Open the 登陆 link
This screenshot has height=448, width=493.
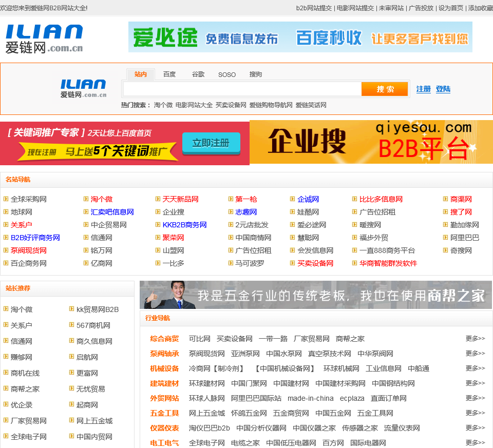(x=443, y=89)
